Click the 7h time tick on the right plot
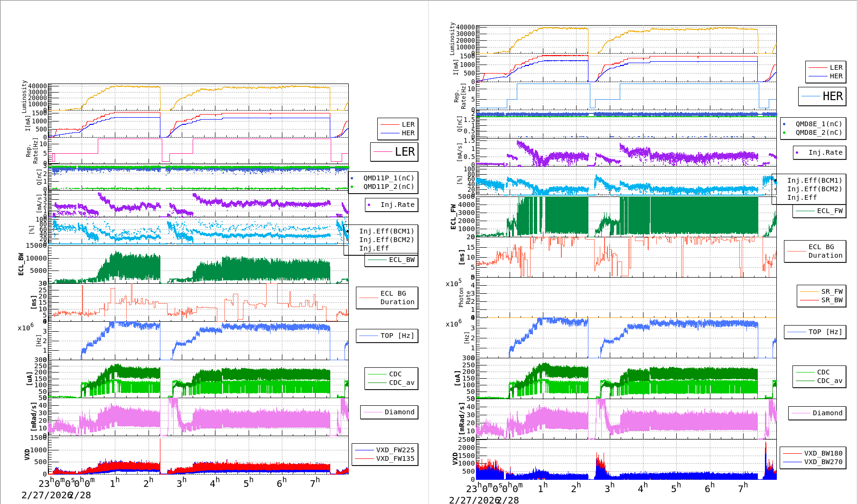 (x=743, y=487)
